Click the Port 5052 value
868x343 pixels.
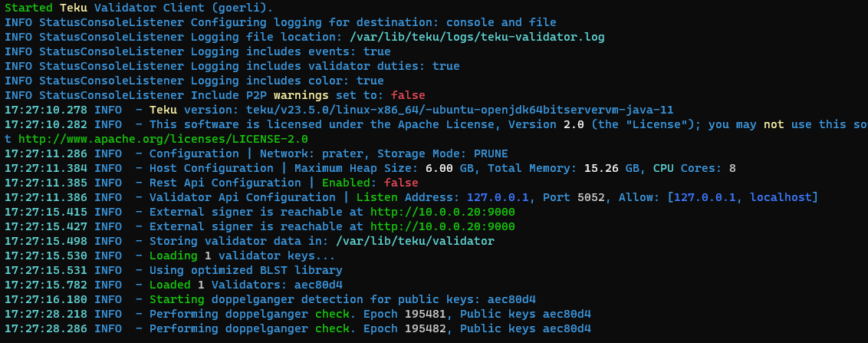tap(587, 197)
